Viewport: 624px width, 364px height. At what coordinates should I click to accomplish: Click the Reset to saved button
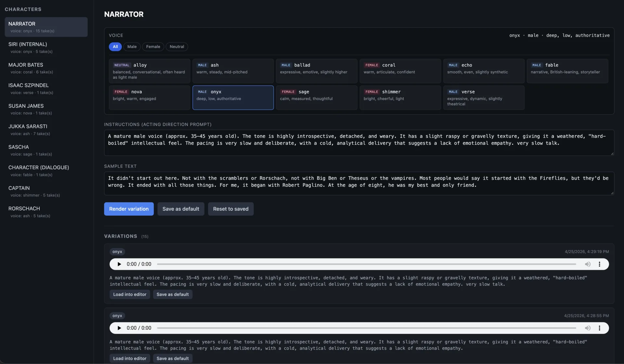coord(231,209)
